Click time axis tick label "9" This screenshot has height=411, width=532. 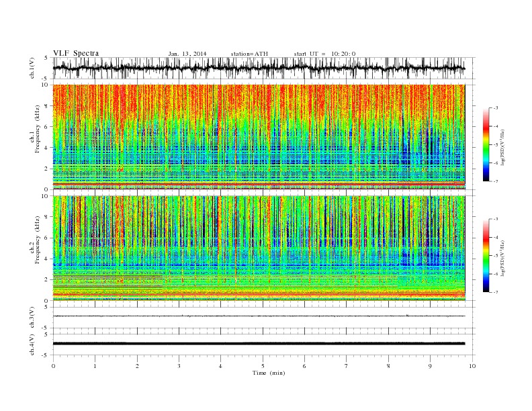430,366
